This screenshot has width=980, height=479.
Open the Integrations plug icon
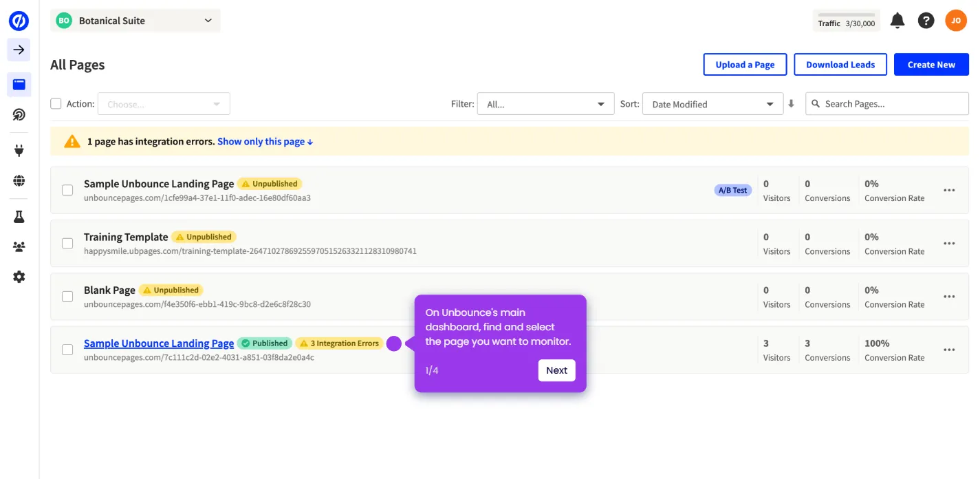point(19,150)
